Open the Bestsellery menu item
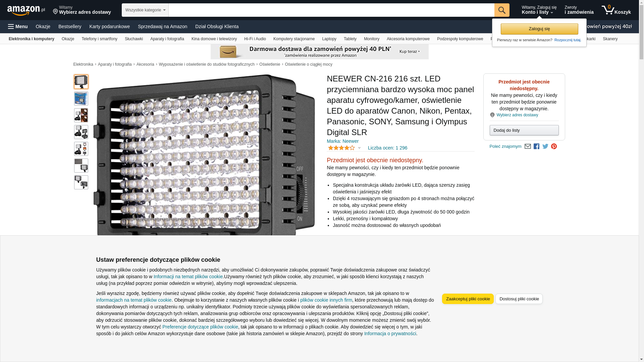The image size is (644, 362). (x=70, y=26)
